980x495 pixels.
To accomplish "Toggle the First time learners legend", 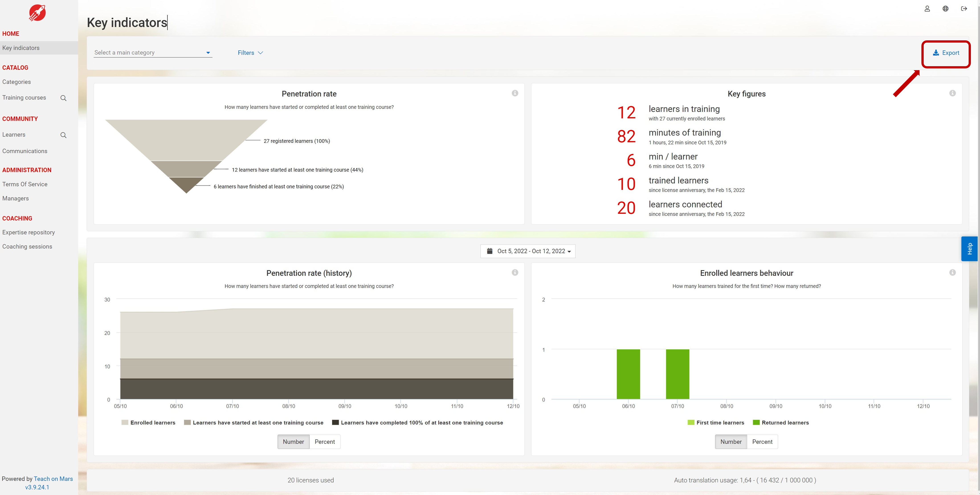I will click(716, 423).
